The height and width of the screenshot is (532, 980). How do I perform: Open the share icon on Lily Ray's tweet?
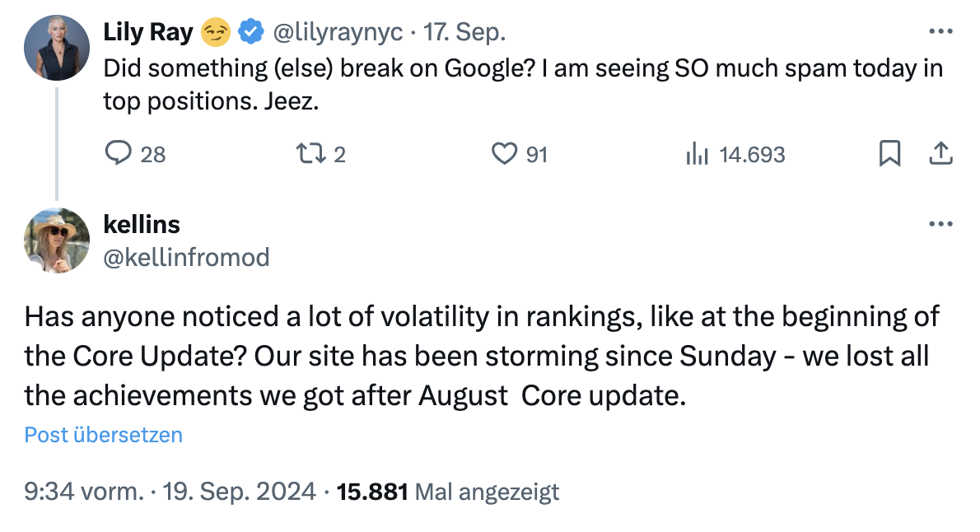pyautogui.click(x=940, y=153)
